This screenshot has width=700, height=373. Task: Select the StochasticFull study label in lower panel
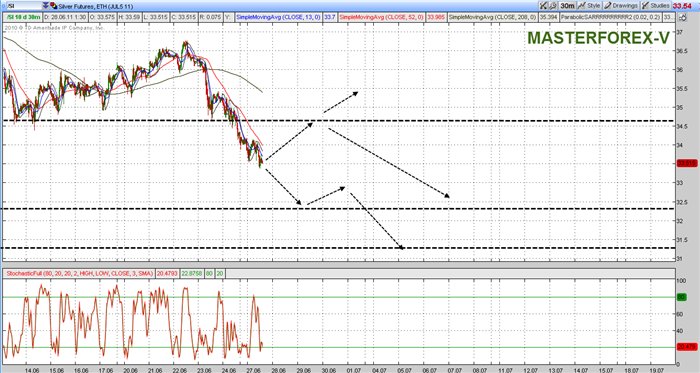[79, 273]
